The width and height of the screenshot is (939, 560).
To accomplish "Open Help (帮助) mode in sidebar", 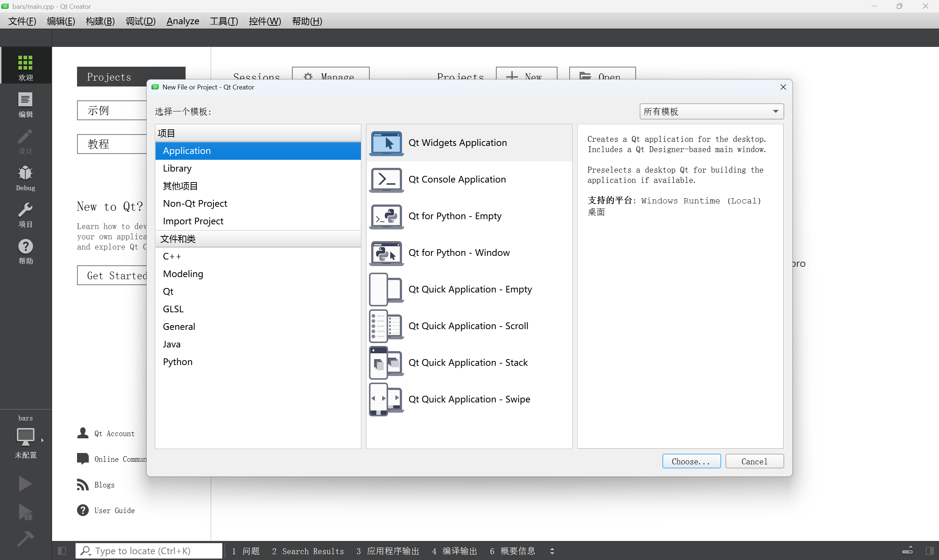I will click(25, 251).
